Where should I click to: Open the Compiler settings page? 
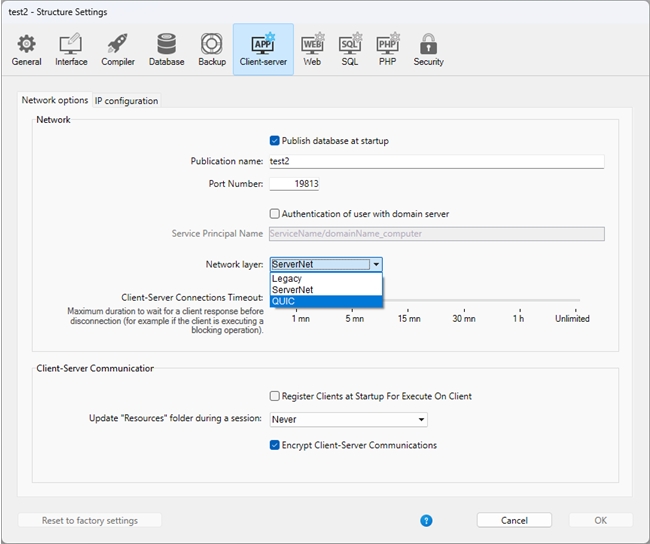(118, 50)
